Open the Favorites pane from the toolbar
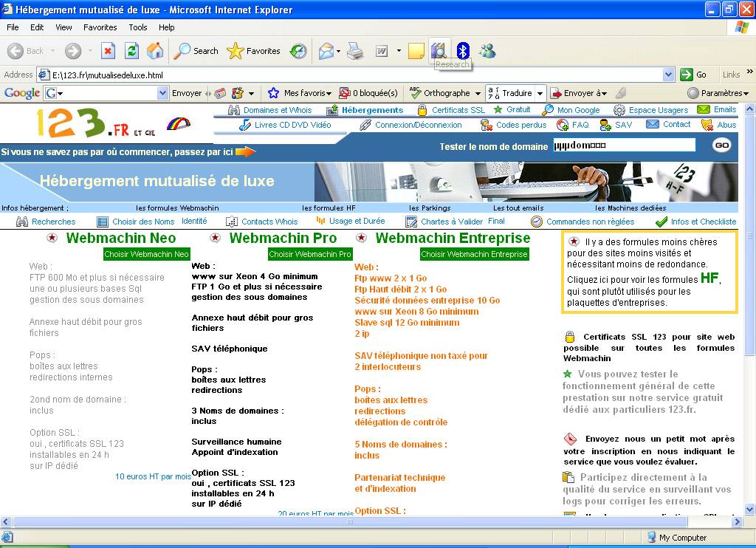 point(254,51)
